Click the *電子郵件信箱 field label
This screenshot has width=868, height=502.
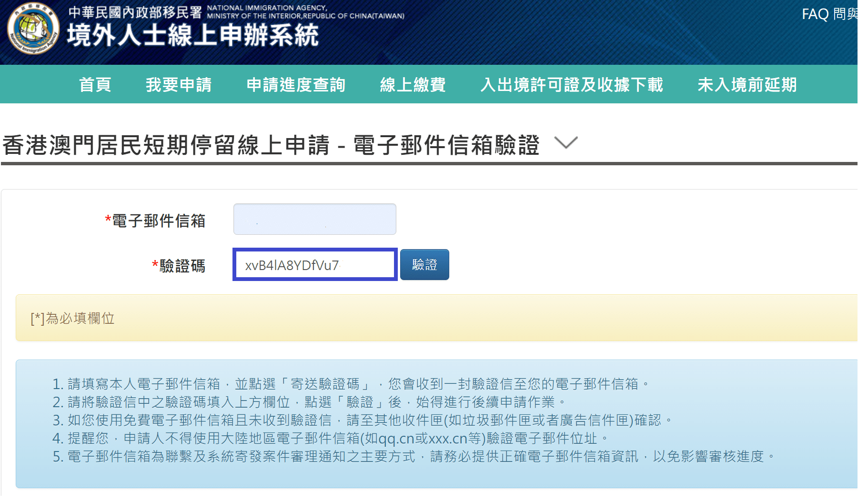[155, 221]
